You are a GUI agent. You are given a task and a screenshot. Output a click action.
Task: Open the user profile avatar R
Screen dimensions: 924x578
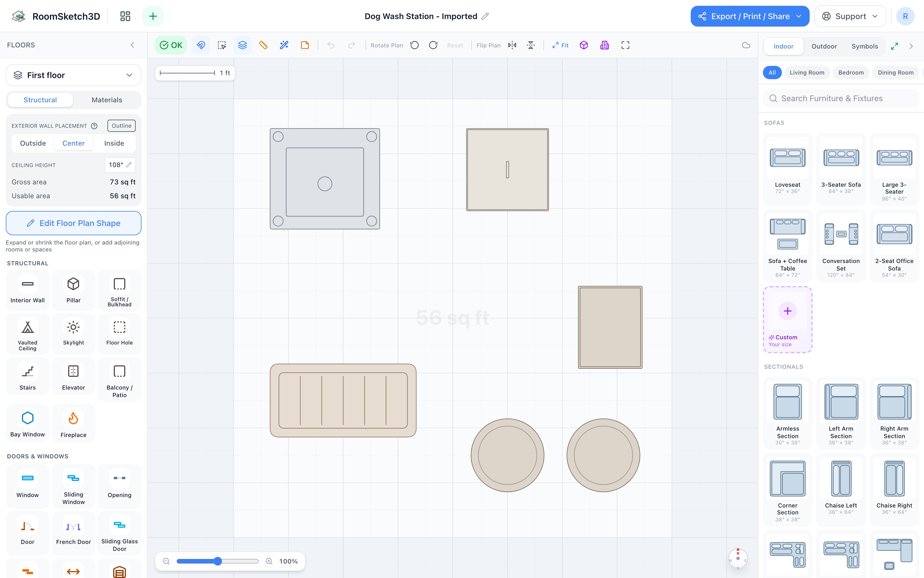coord(905,16)
